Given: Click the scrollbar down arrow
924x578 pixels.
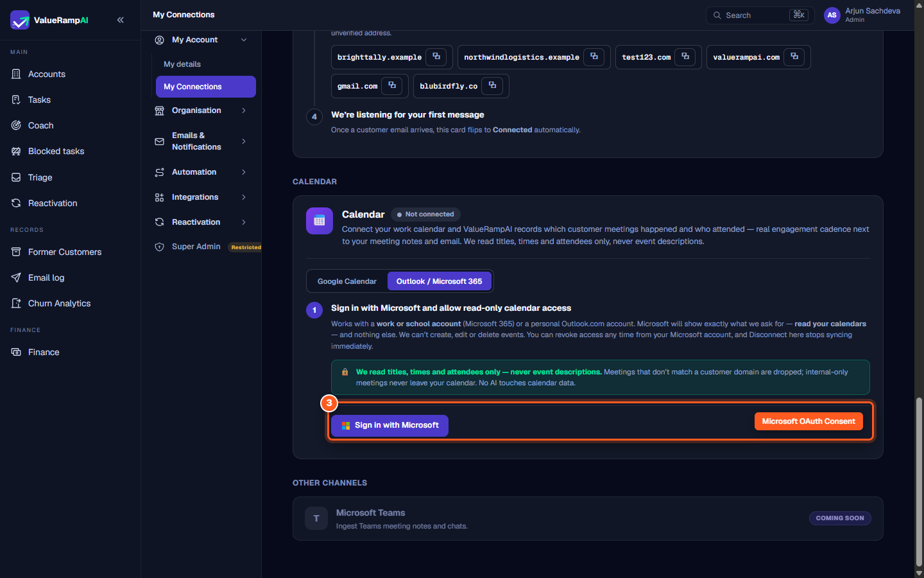Looking at the screenshot, I should (919, 573).
